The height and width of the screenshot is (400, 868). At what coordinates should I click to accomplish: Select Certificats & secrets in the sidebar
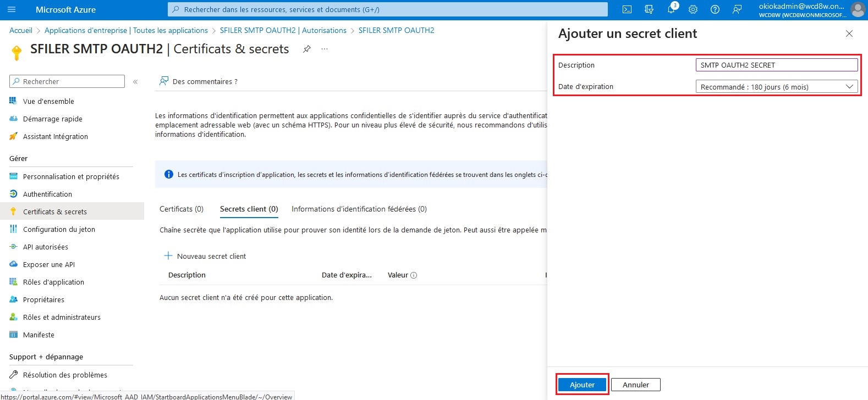click(72, 212)
